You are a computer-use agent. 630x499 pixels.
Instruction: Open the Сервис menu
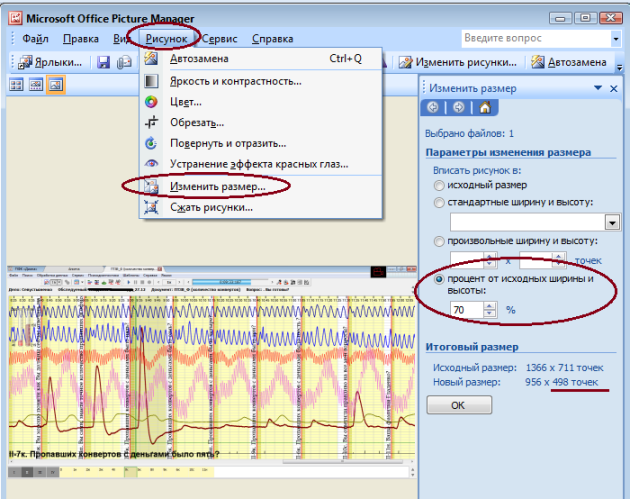pos(219,39)
